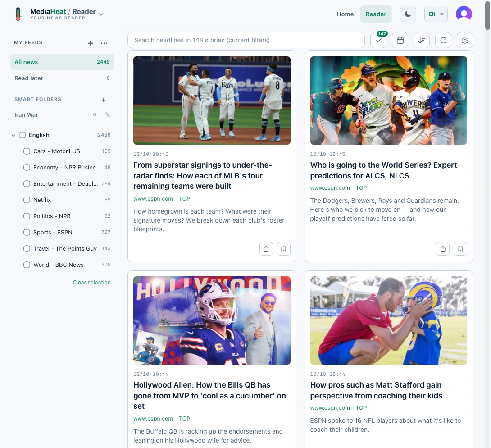Open the Rams helmet kid photo thumbnail
This screenshot has height=448, width=491.
point(388,320)
